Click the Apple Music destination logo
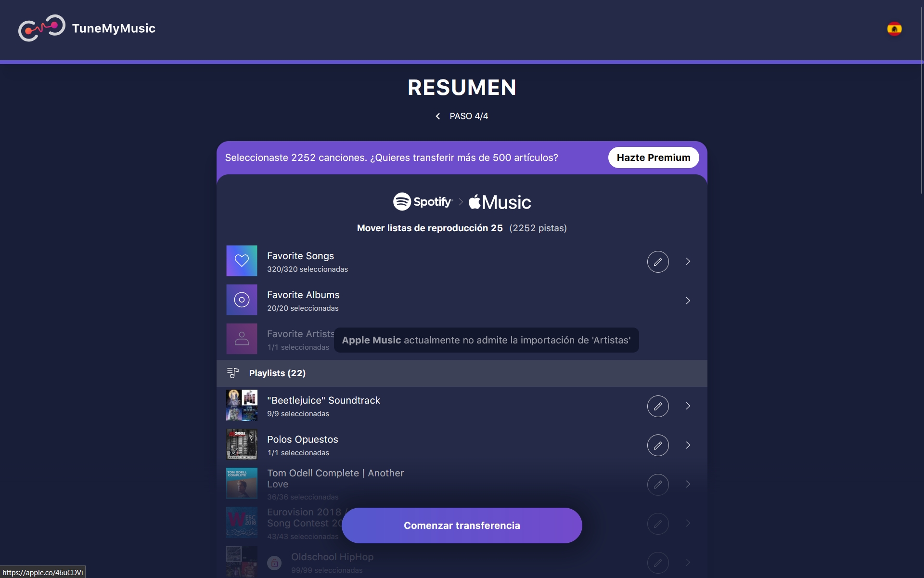Image resolution: width=924 pixels, height=578 pixels. pos(500,202)
